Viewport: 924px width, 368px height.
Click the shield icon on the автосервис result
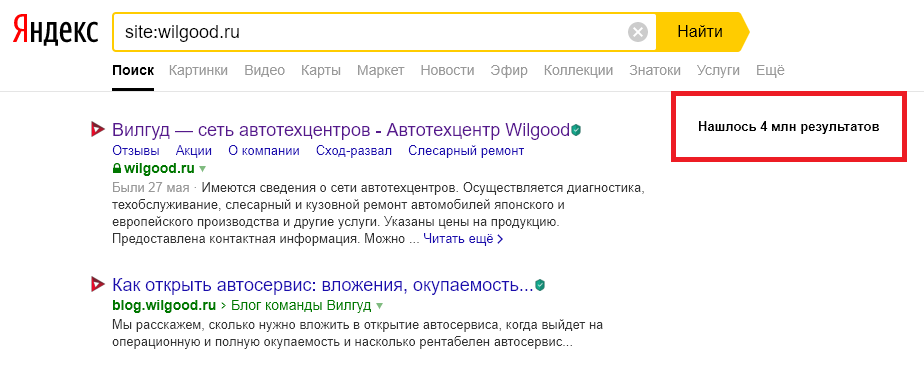540,285
